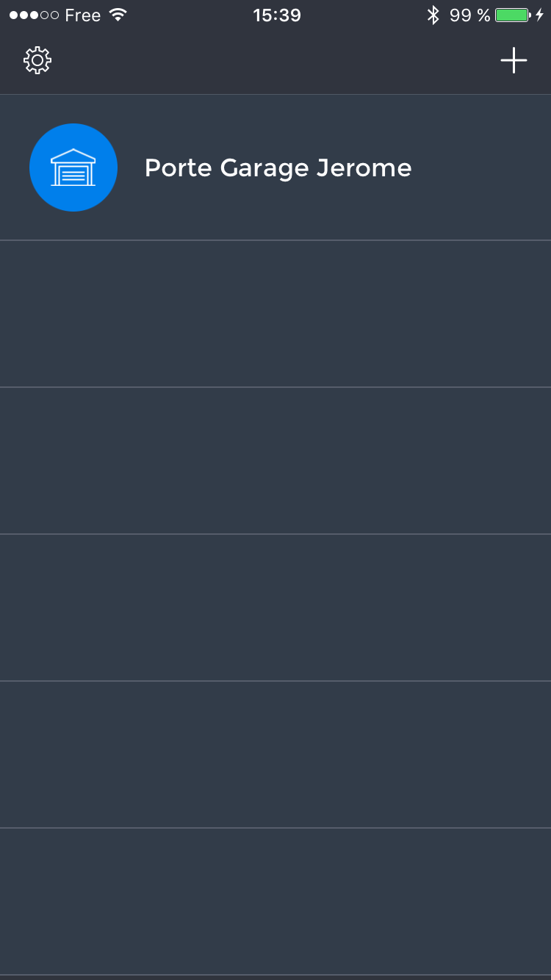Select the second empty list row
Viewport: 551px width, 980px height.
[275, 461]
